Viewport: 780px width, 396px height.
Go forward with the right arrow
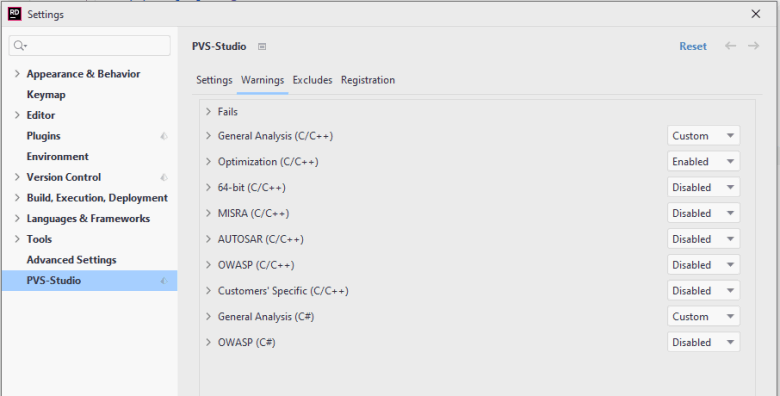pos(754,46)
